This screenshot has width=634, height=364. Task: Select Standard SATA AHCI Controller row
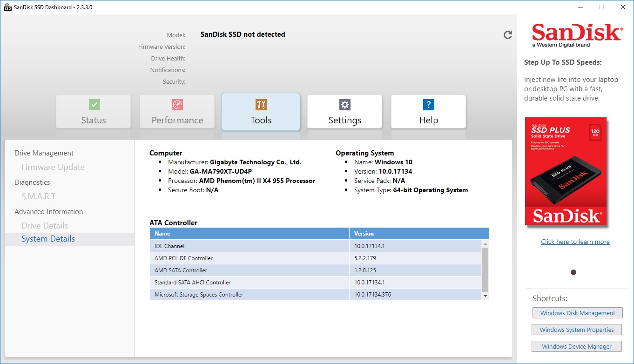tap(316, 282)
